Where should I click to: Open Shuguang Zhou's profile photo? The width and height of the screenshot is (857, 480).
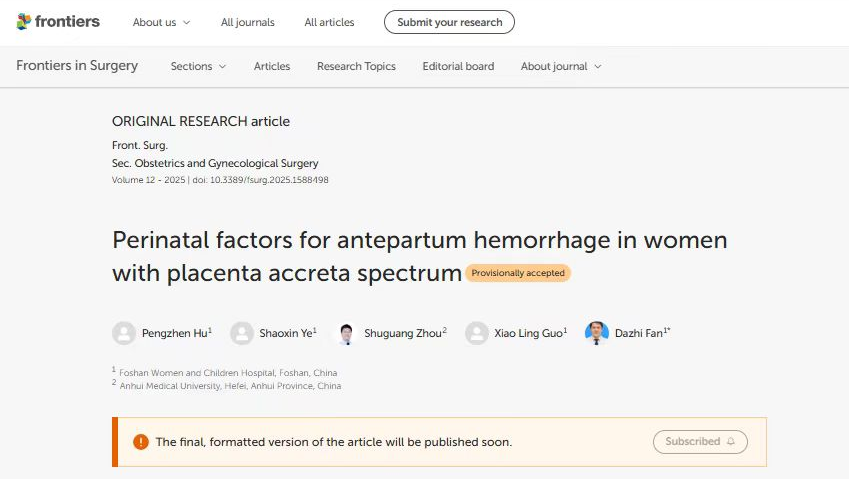[x=347, y=333]
